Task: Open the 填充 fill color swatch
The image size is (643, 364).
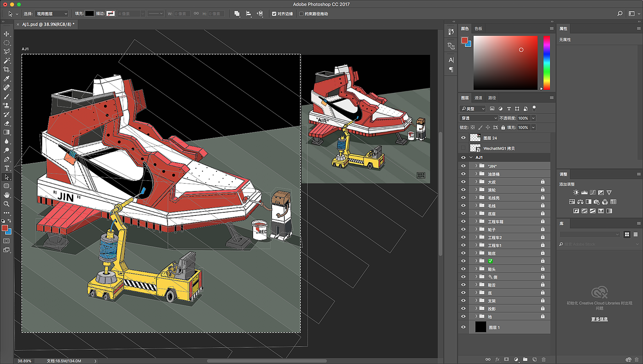Action: tap(89, 14)
